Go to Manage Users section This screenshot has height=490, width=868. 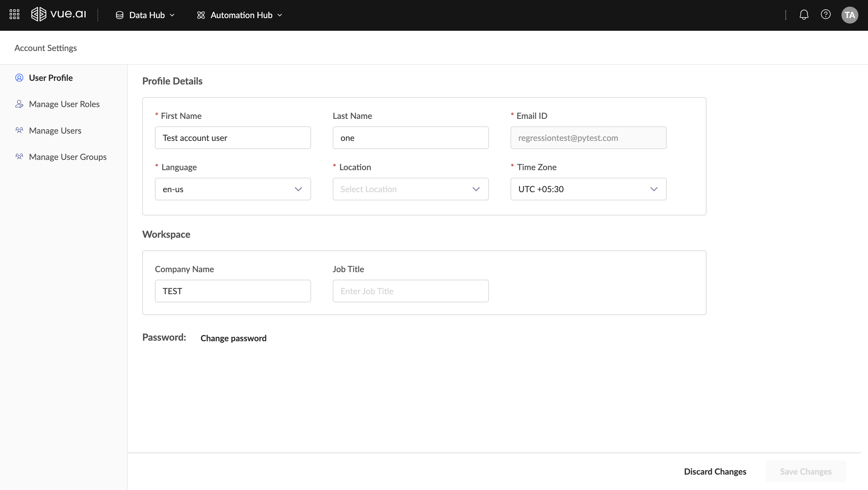pos(55,131)
